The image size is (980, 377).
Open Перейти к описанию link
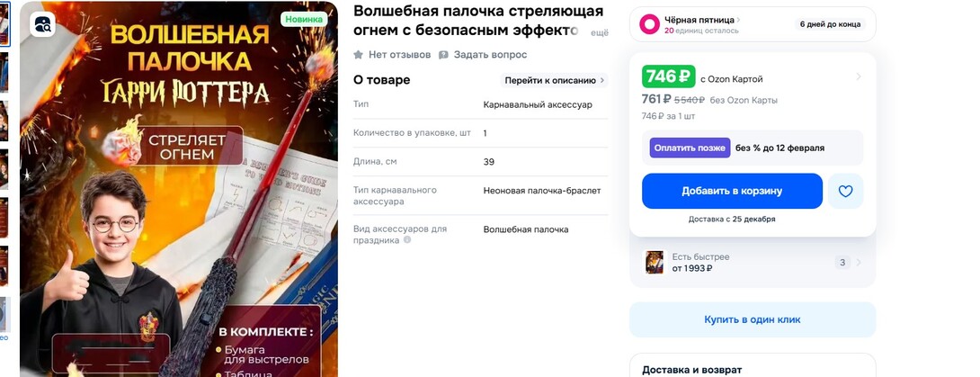pyautogui.click(x=554, y=80)
